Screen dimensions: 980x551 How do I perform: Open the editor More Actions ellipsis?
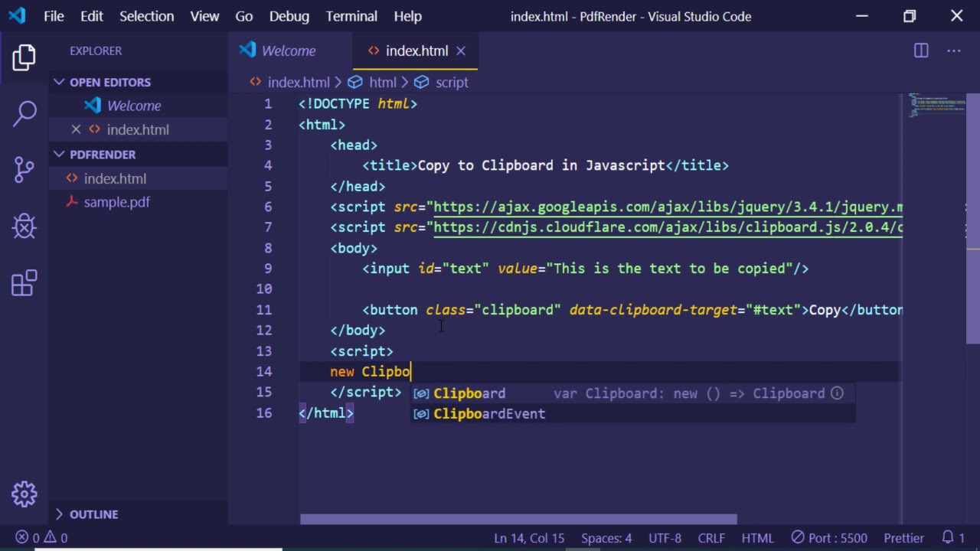pos(953,51)
